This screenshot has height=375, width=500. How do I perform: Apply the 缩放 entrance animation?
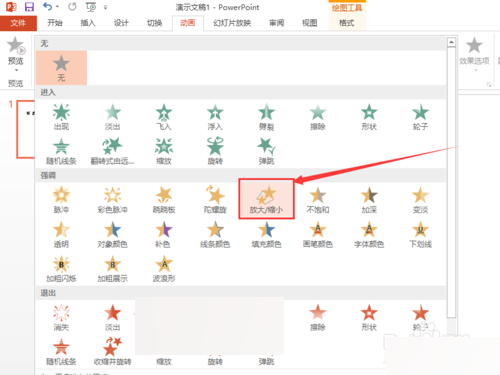[x=164, y=151]
